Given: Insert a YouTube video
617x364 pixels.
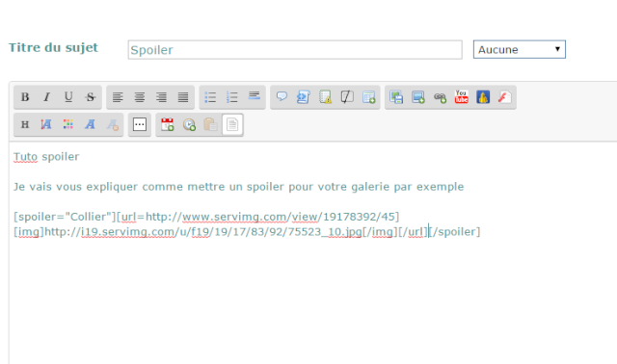Looking at the screenshot, I should point(462,97).
